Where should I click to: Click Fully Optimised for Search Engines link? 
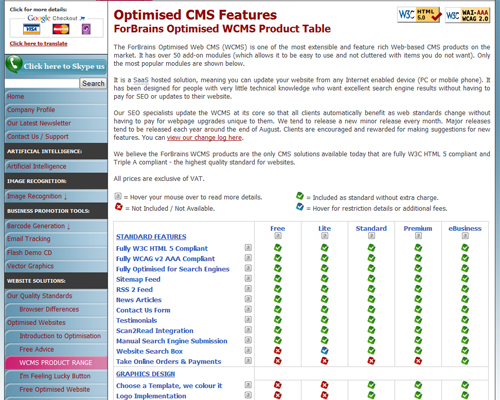(x=173, y=269)
